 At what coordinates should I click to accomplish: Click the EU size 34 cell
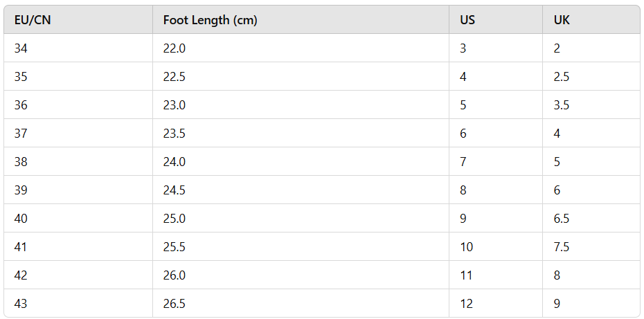(x=21, y=48)
